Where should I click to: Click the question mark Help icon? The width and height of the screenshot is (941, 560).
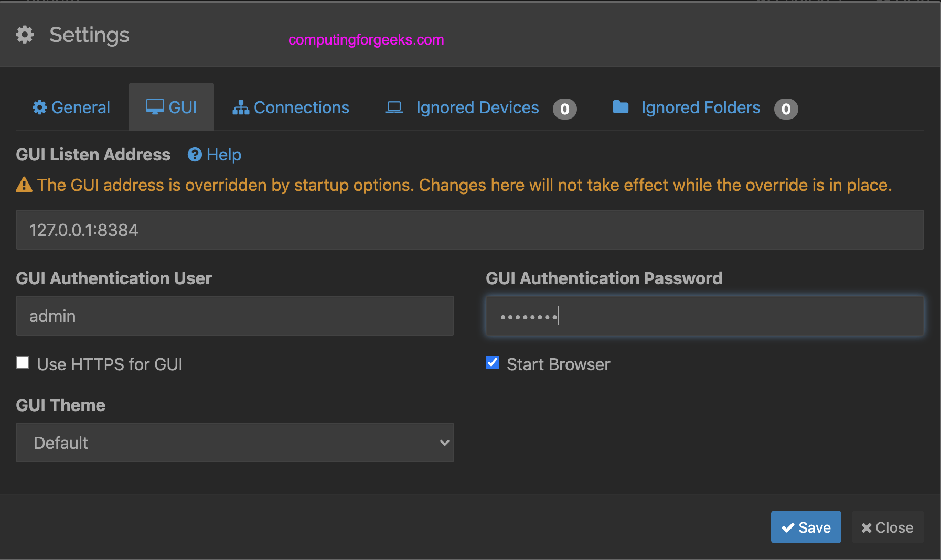[194, 155]
